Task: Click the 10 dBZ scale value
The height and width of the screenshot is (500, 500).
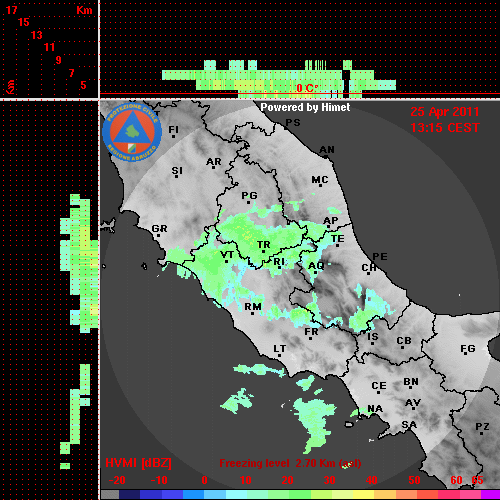Action: 246,480
